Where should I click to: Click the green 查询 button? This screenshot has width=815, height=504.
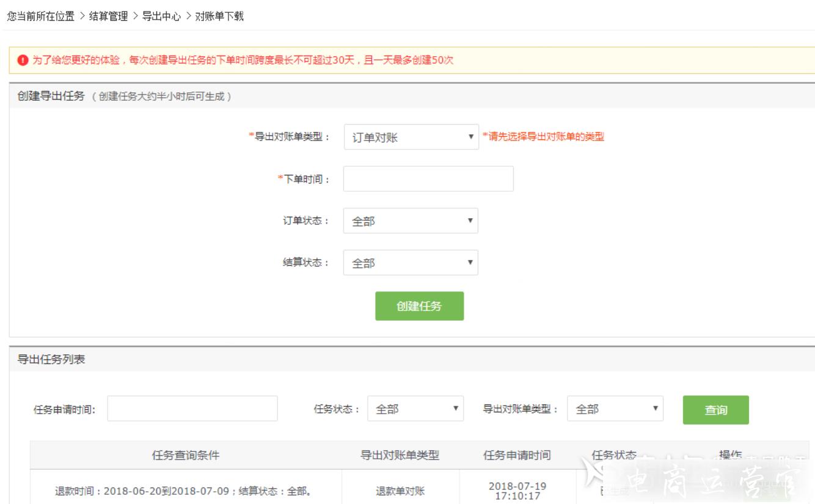(x=716, y=410)
